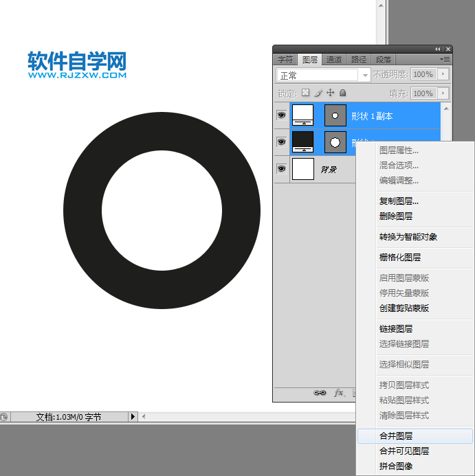Select the 图层 tab
Screen dimensions: 475x476
click(309, 60)
